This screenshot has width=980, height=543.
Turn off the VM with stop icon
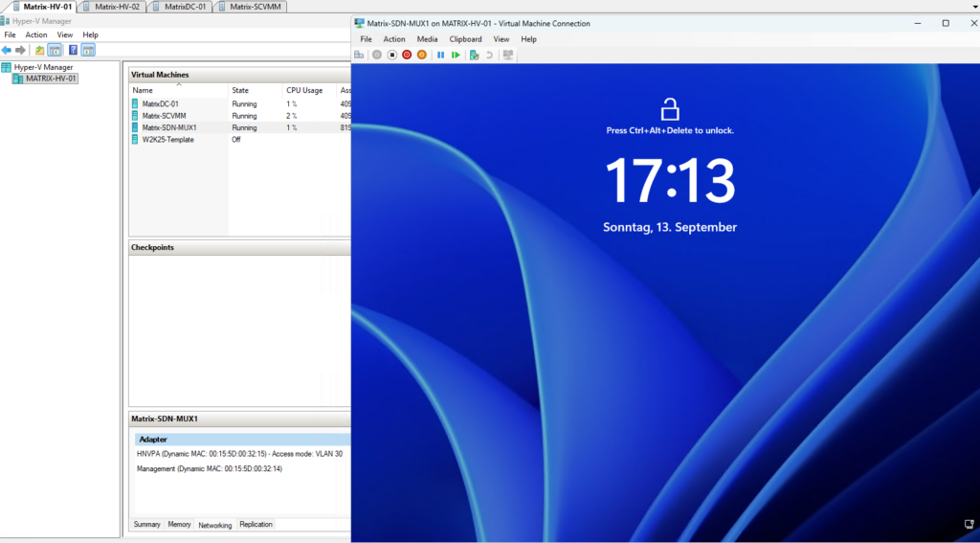(x=391, y=55)
